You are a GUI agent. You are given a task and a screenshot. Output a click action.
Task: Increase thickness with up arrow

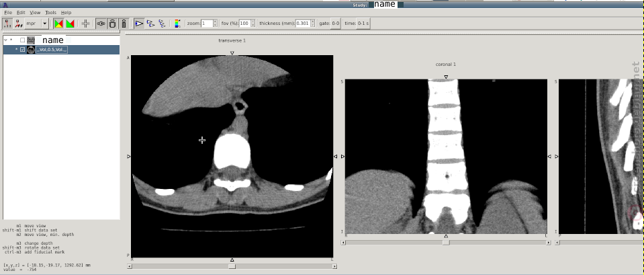click(312, 22)
